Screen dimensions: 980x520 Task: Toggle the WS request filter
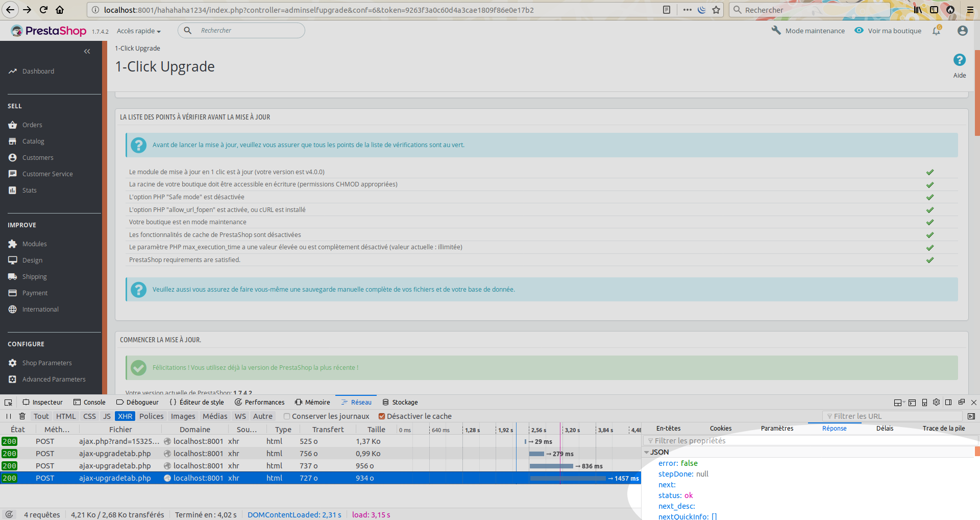click(240, 416)
